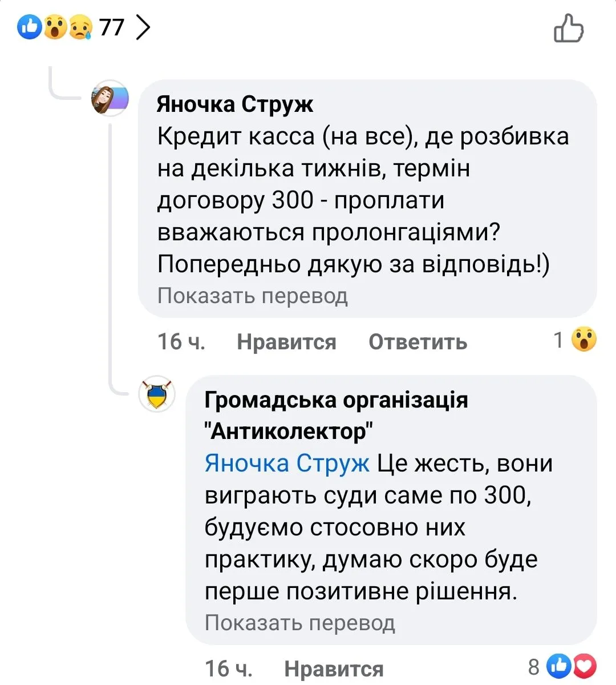The image size is (616, 685).
Task: Tap the thumbs-up Like icon at top right
Action: [569, 28]
